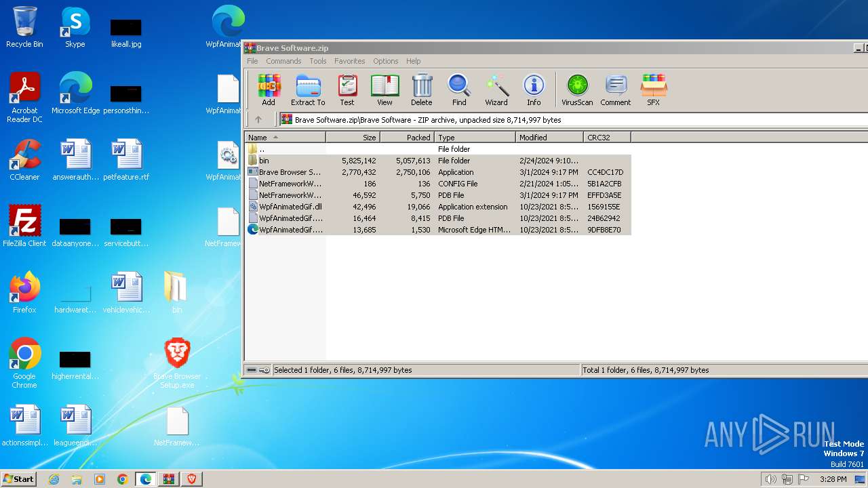Open the Find magnifier icon
868x488 pixels.
[459, 90]
